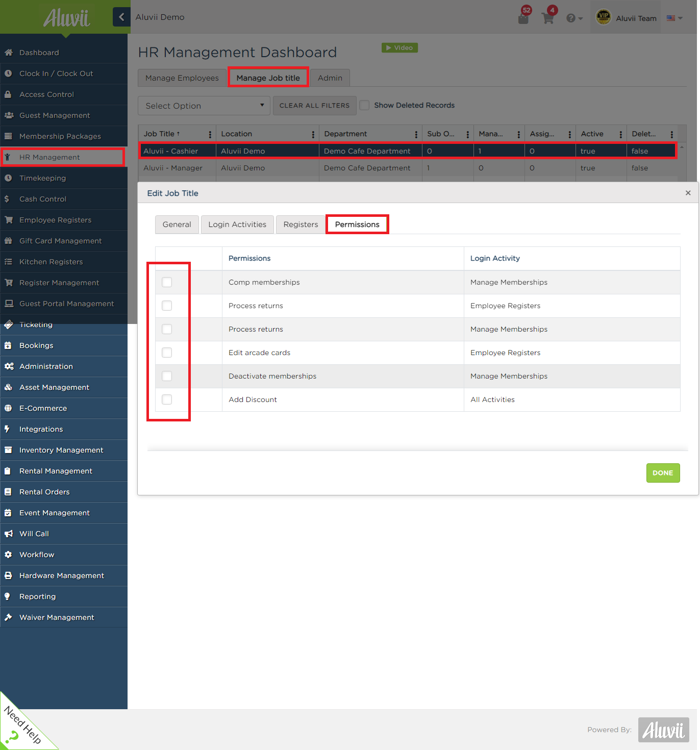Viewport: 700px width, 750px height.
Task: Open the notifications bag icon with 52 badge
Action: 523,18
